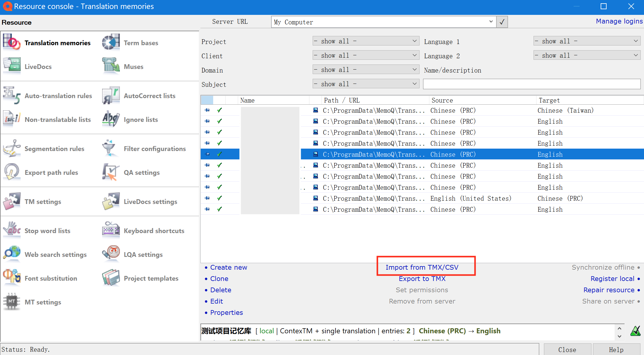
Task: Open the Domain filter dropdown
Action: coord(366,70)
